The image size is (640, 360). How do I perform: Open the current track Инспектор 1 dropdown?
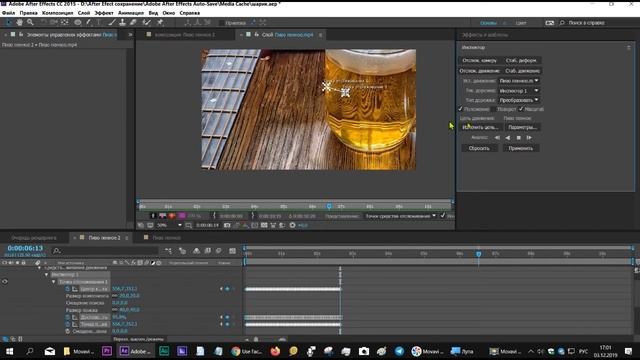tap(519, 91)
